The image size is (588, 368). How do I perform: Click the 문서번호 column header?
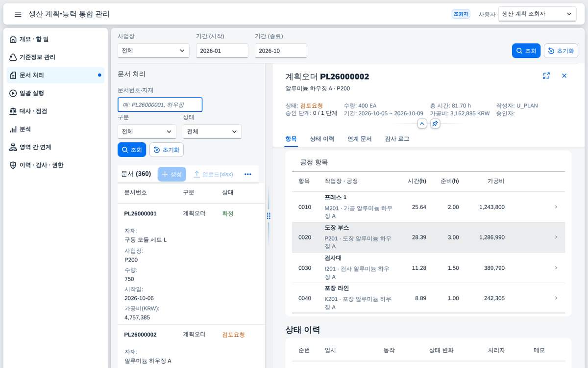pos(136,192)
